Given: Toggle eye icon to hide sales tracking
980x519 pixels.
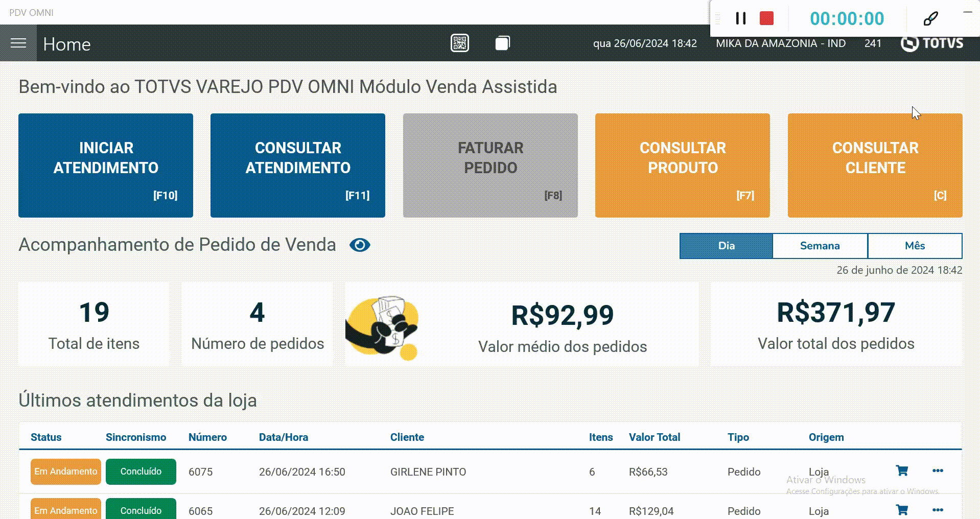Looking at the screenshot, I should pos(360,245).
